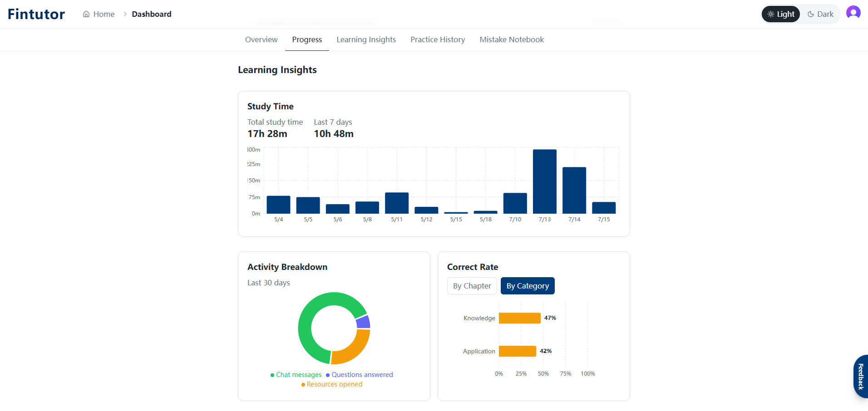This screenshot has width=868, height=411.
Task: Toggle Chat messages legend entry
Action: (x=296, y=375)
